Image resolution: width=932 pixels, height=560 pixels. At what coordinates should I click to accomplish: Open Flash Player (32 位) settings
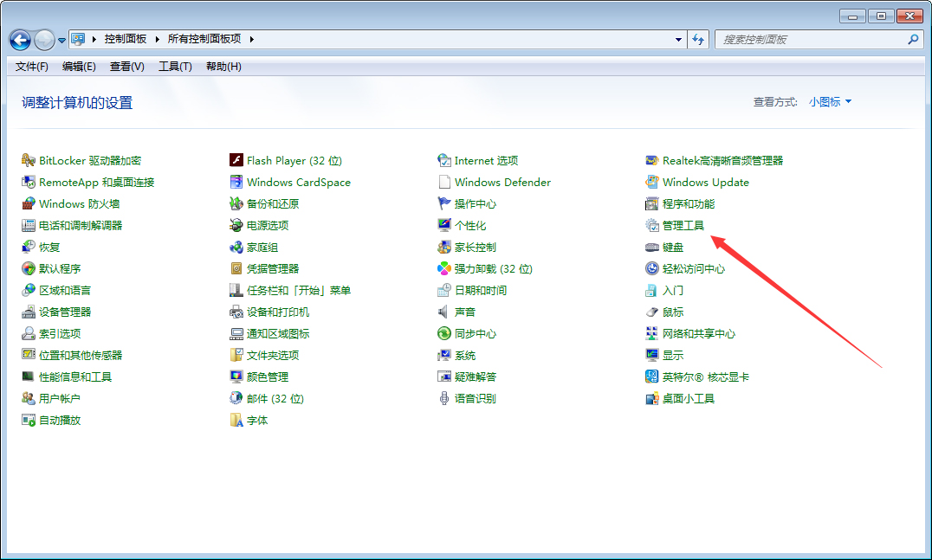(x=286, y=160)
